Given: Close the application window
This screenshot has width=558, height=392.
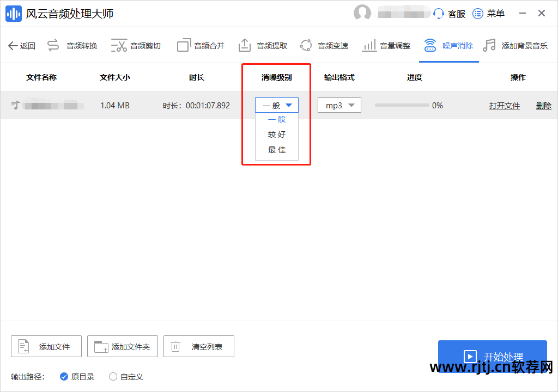Looking at the screenshot, I should pos(542,14).
